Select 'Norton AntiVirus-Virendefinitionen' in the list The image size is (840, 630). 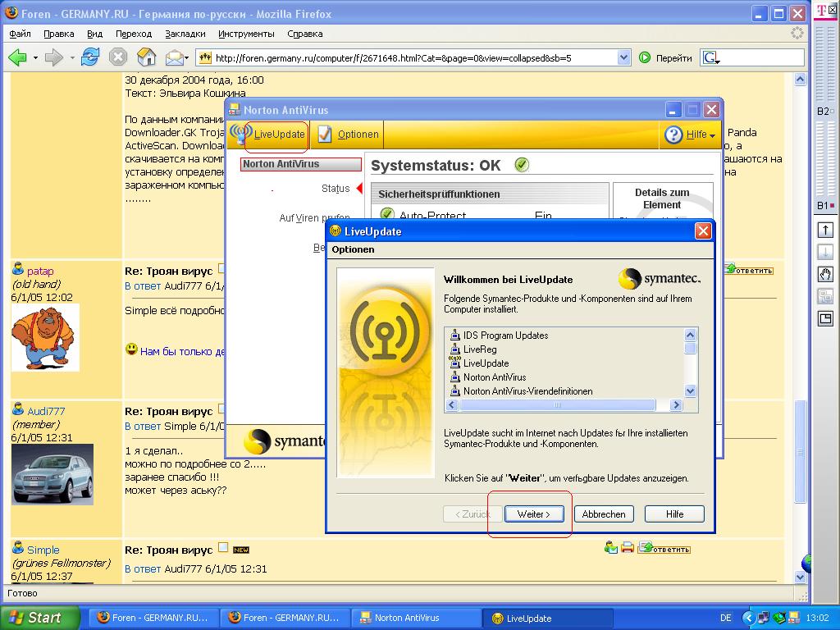[527, 391]
